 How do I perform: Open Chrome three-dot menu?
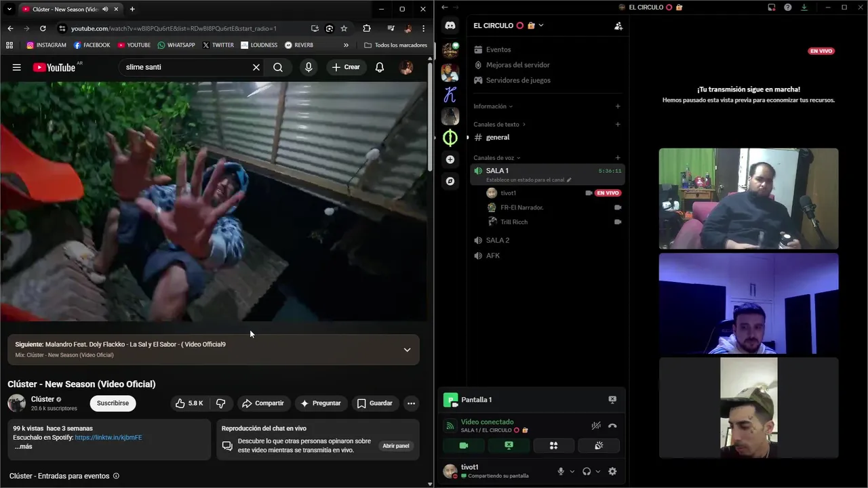point(423,28)
